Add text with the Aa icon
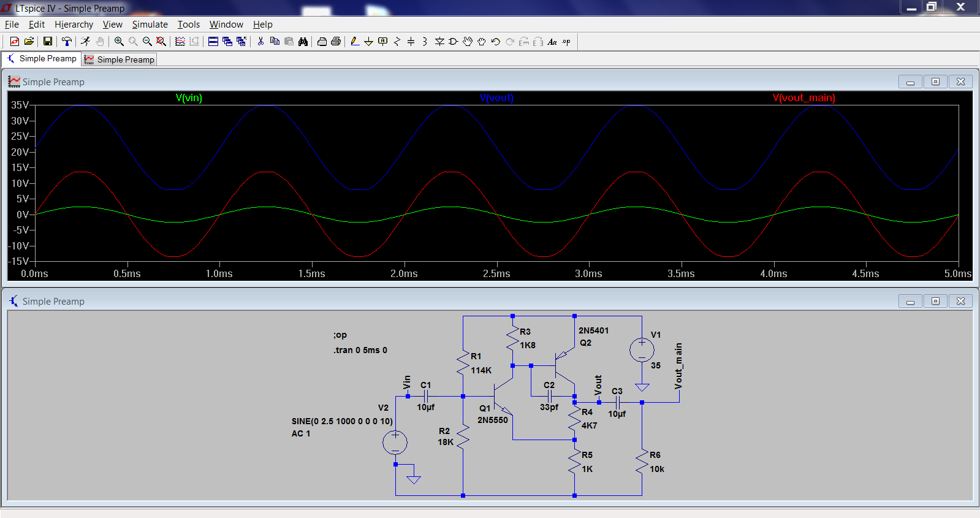 pyautogui.click(x=552, y=41)
